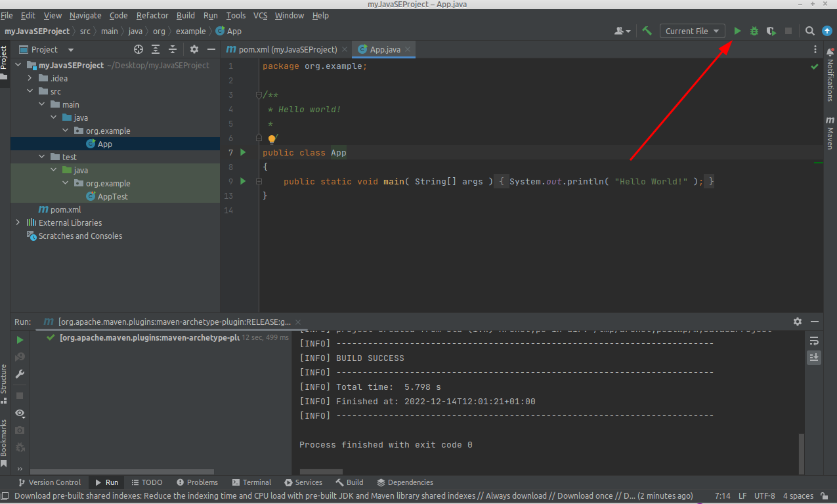Image resolution: width=837 pixels, height=504 pixels.
Task: Toggle the Project tool window stripe button
Action: coord(4,63)
